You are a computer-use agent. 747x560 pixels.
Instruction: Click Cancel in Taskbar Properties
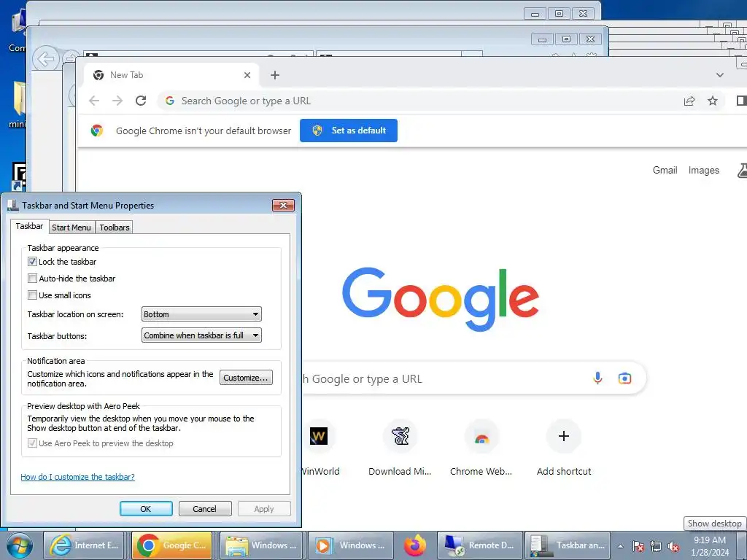tap(205, 508)
